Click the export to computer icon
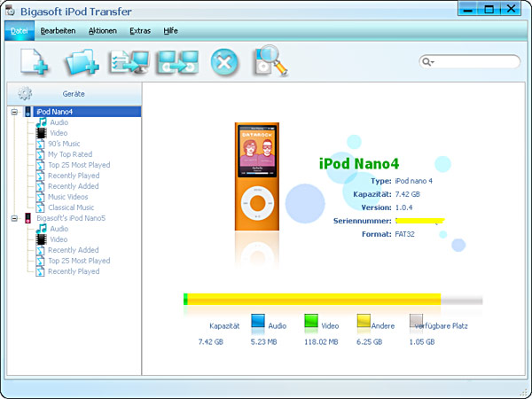This screenshot has height=399, width=532. click(x=129, y=62)
